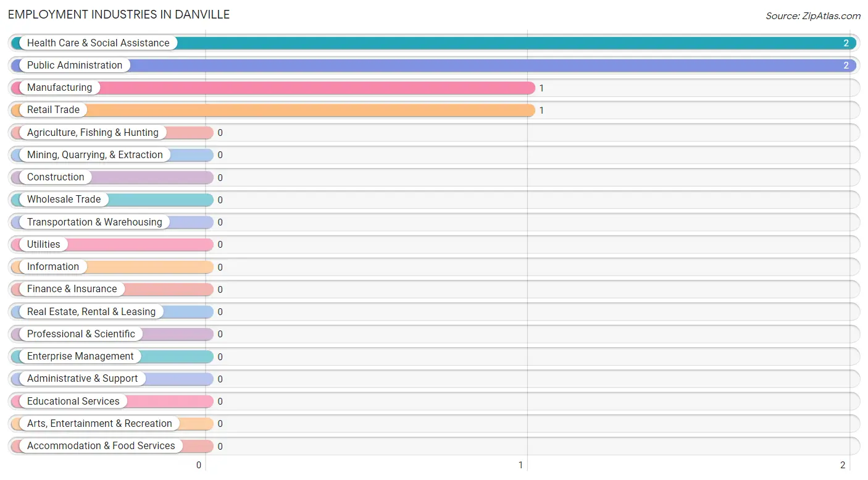Click the Manufacturing value 1

541,88
